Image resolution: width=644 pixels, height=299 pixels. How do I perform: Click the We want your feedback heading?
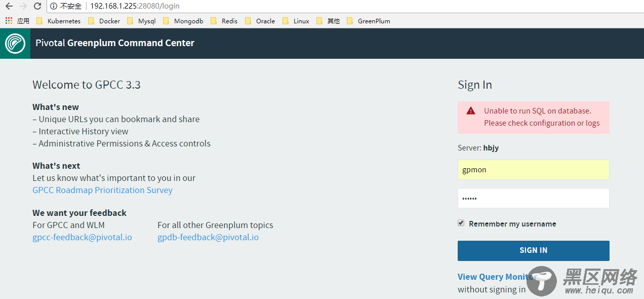click(79, 213)
